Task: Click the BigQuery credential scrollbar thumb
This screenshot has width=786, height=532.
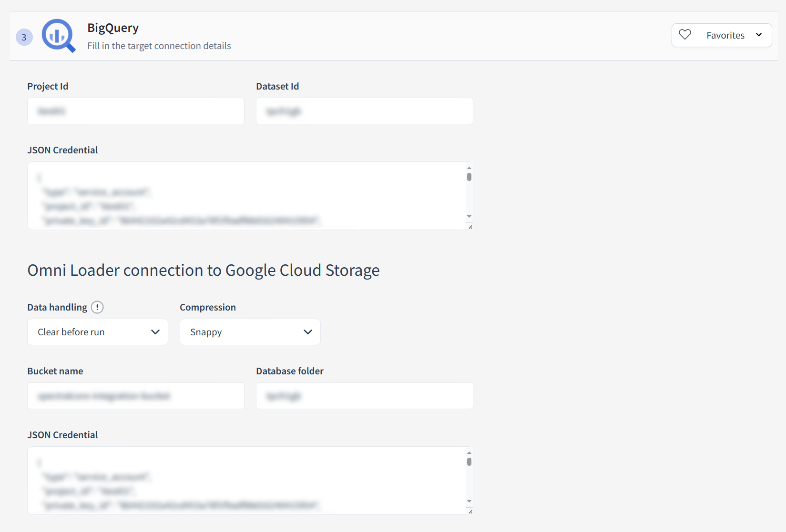Action: 470,177
